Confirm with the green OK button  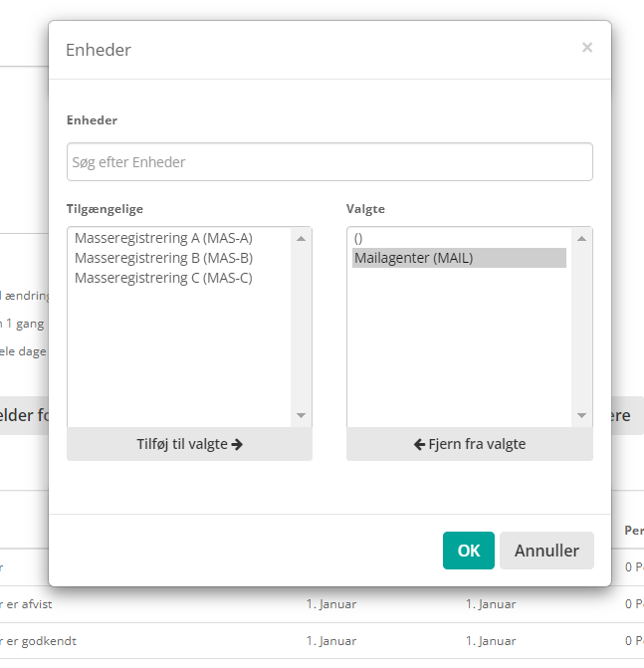[468, 551]
